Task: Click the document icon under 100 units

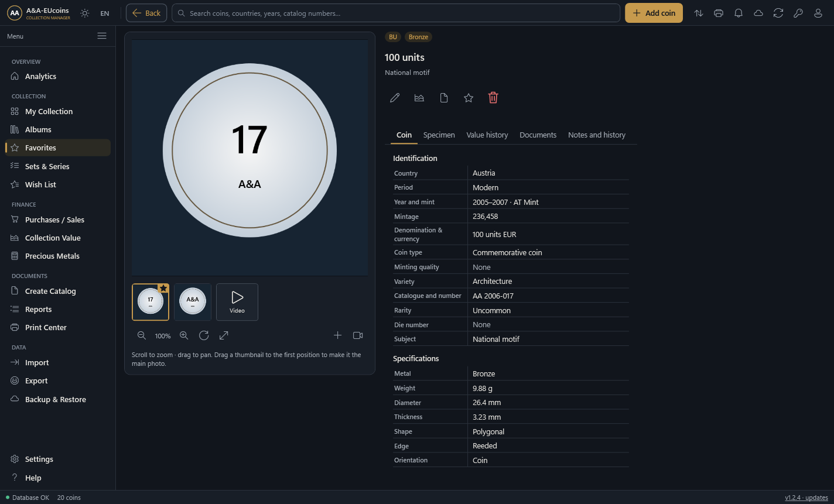Action: click(444, 98)
